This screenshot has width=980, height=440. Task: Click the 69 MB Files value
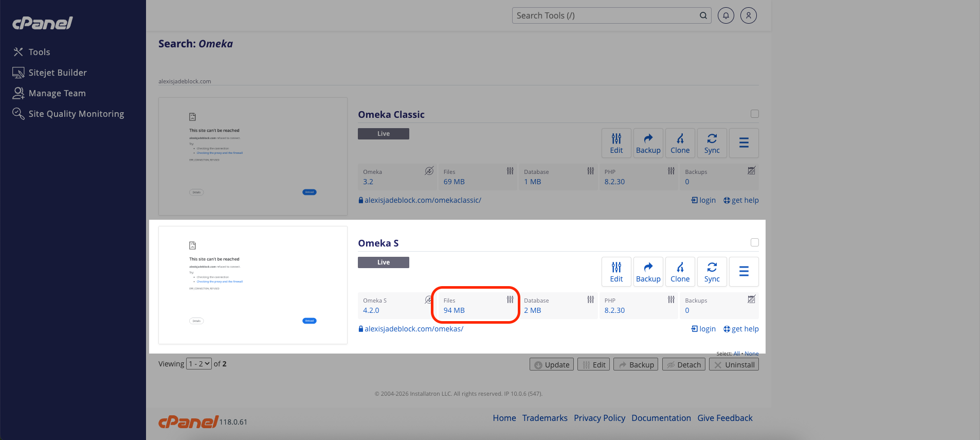(x=454, y=182)
